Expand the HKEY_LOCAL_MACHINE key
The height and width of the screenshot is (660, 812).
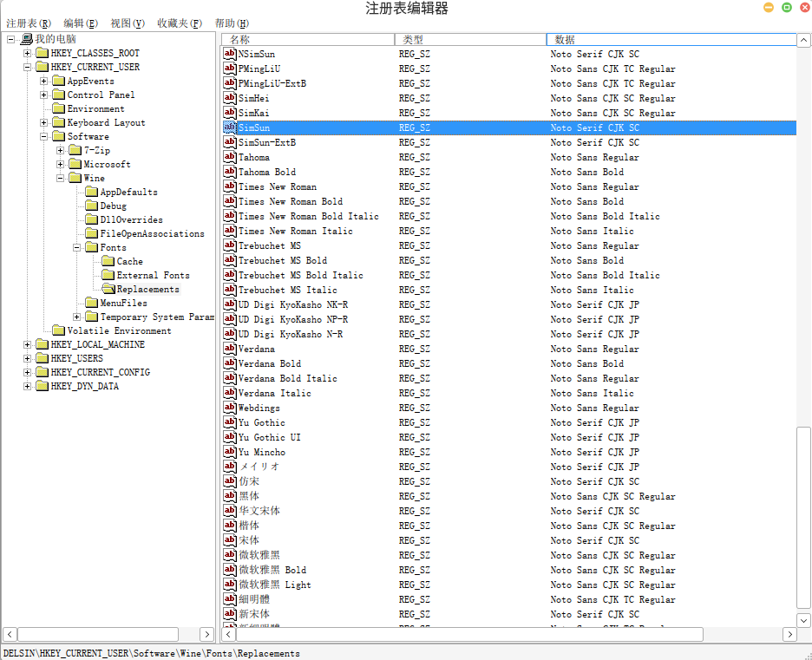click(x=27, y=345)
